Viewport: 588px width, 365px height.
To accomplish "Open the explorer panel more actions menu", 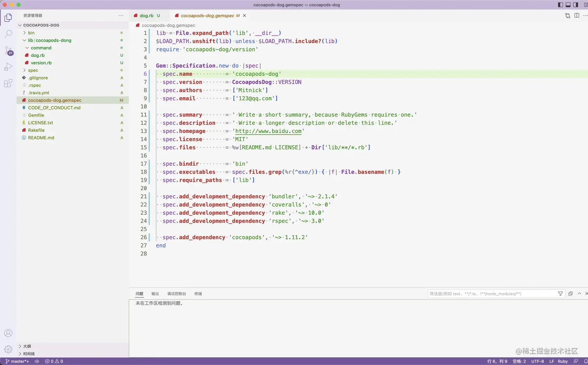I will tap(121, 16).
